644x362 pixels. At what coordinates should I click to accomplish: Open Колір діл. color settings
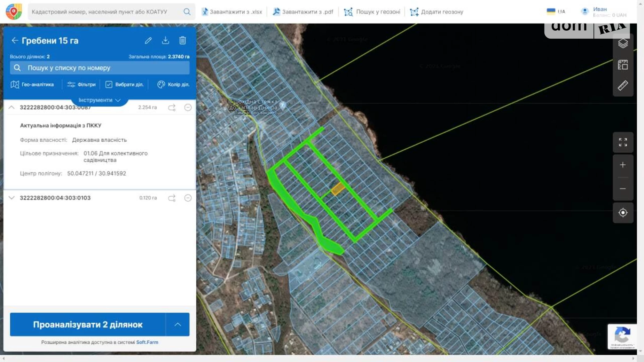(173, 85)
